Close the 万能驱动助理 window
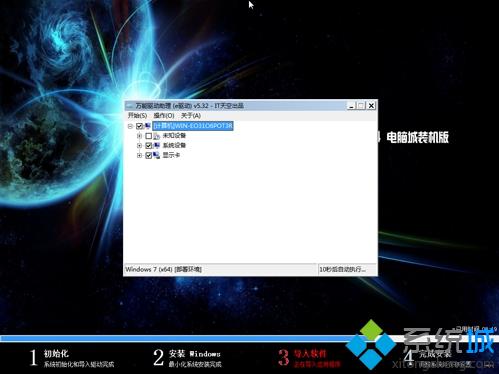Image resolution: width=499 pixels, height=374 pixels. pos(371,106)
